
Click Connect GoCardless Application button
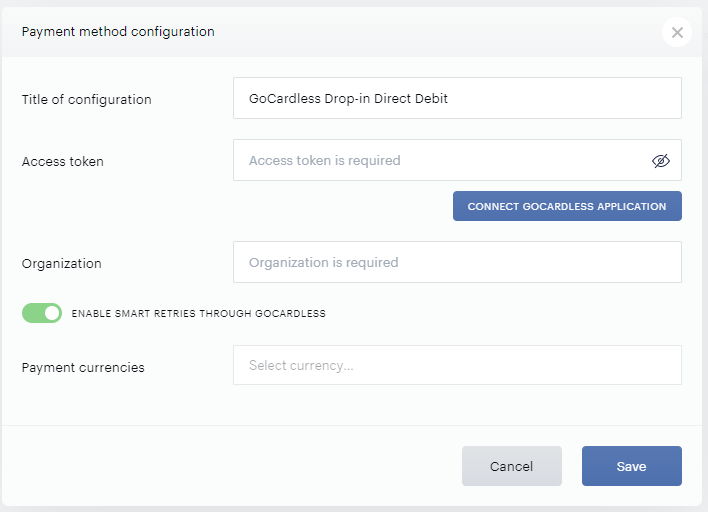(567, 206)
